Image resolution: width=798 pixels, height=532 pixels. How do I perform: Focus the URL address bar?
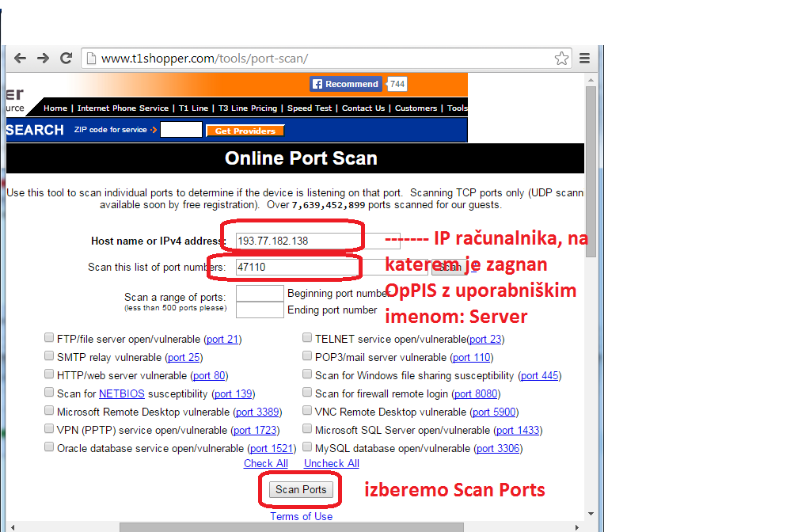325,59
